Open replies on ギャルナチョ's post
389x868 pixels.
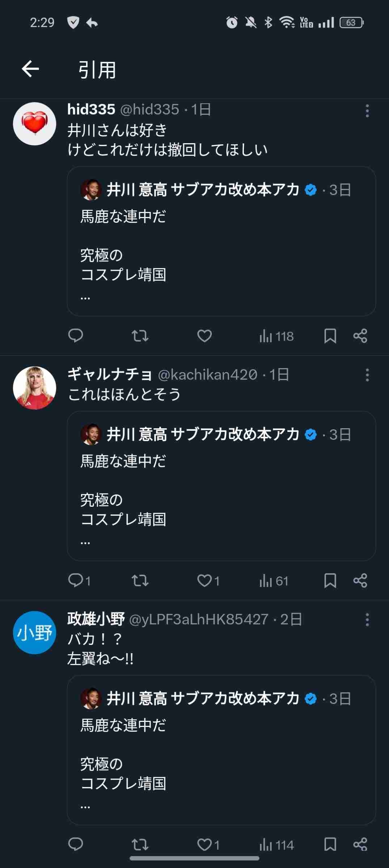tap(76, 580)
